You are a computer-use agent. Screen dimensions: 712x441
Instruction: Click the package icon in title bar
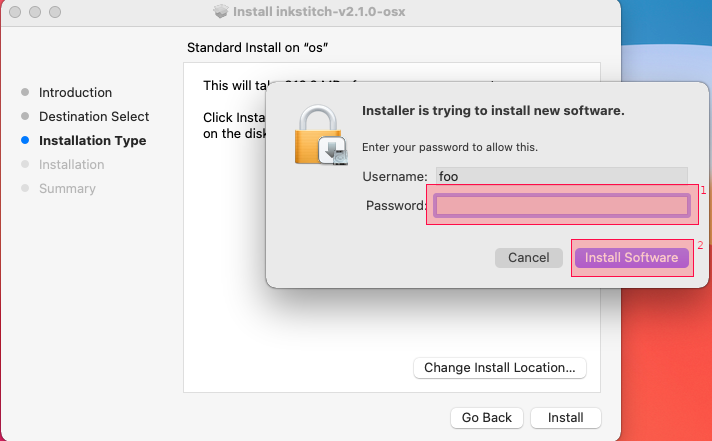(221, 11)
